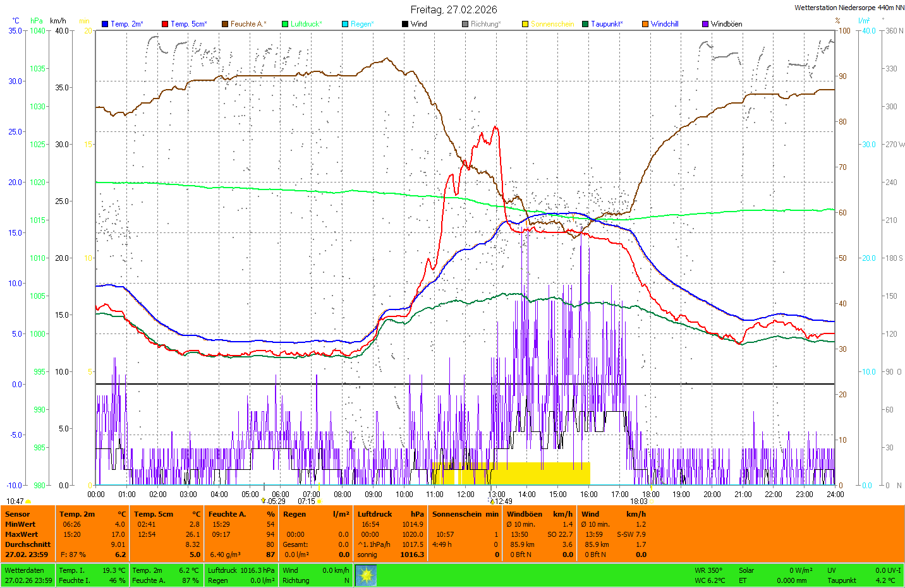This screenshot has height=588, width=905.
Task: Click the Windböen km/h table header
Action: (539, 514)
